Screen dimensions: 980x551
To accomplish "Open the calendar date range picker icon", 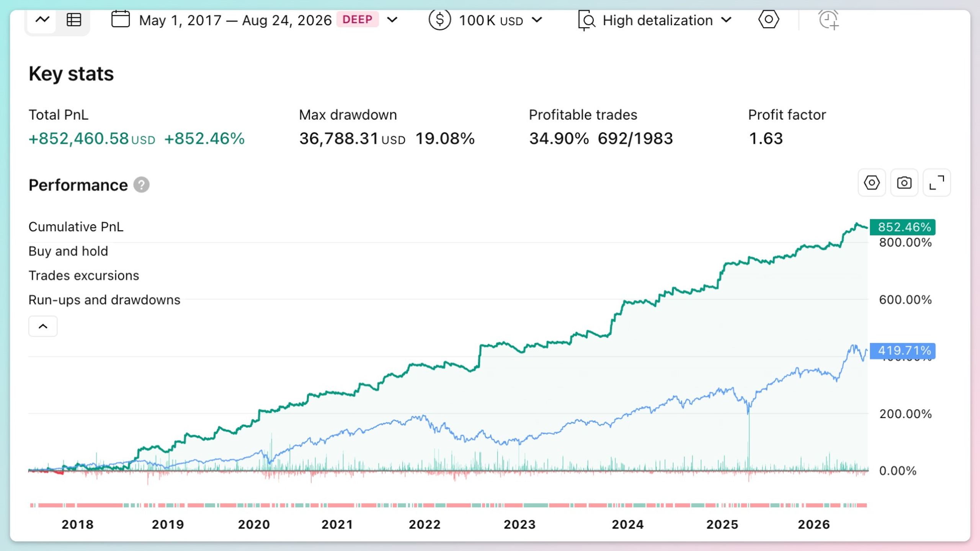I will tap(121, 19).
